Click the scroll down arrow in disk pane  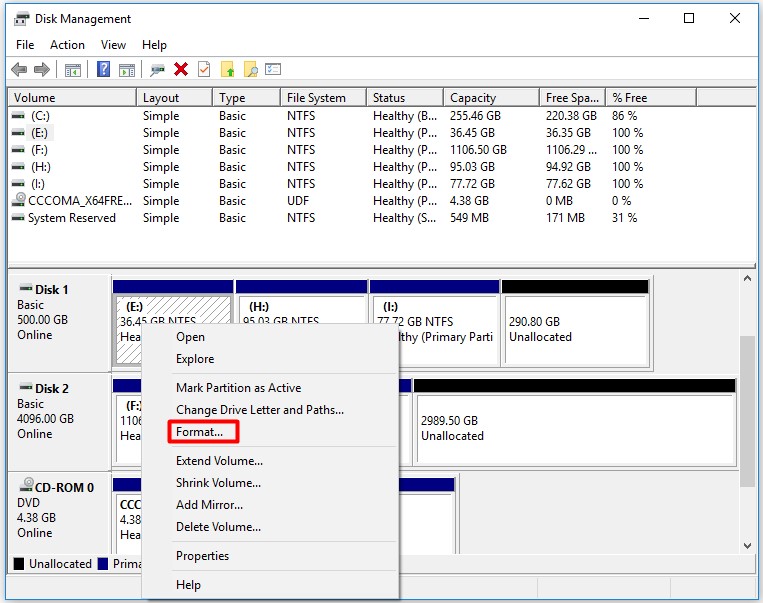click(x=747, y=546)
